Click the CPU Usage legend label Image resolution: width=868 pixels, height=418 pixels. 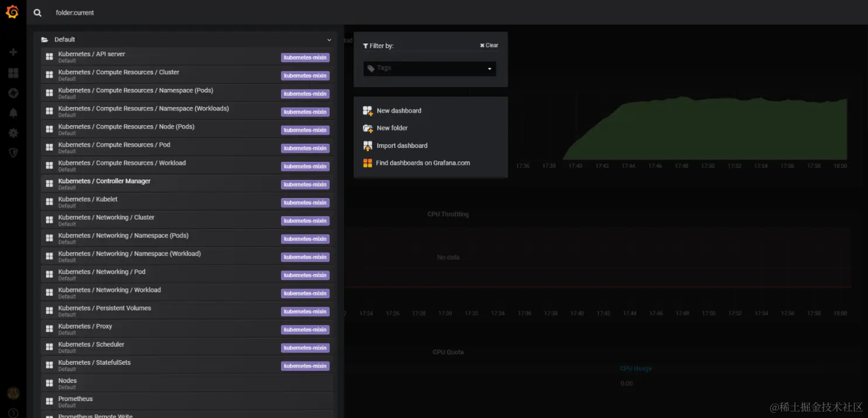636,368
